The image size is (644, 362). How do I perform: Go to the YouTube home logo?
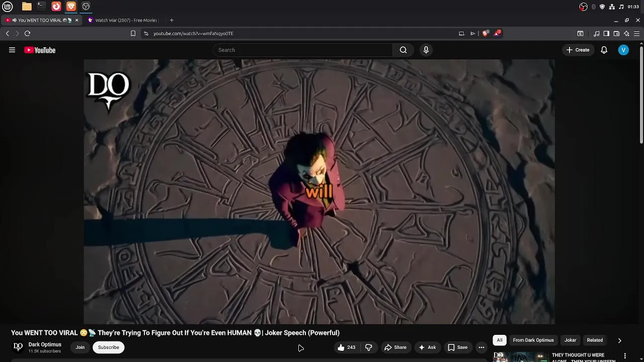tap(40, 50)
